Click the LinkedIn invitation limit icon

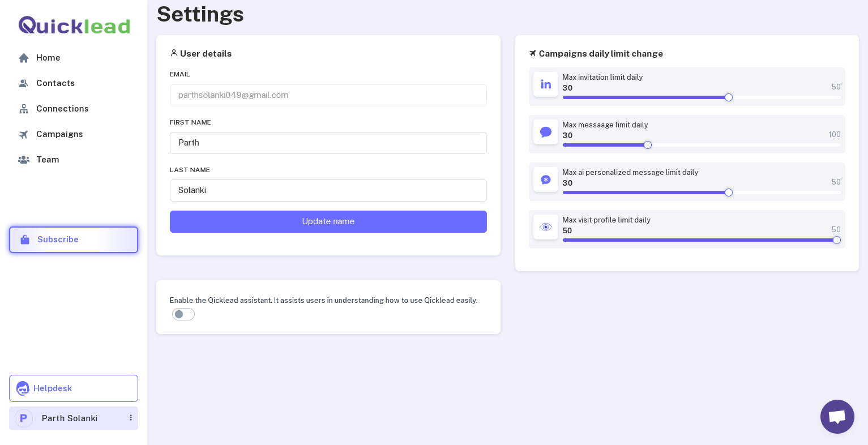click(546, 84)
